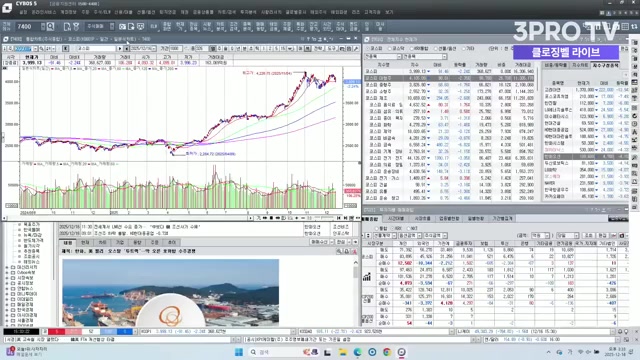The width and height of the screenshot is (640, 360).
Task: Click the 도구 button in chart toolbar
Action: (x=331, y=49)
